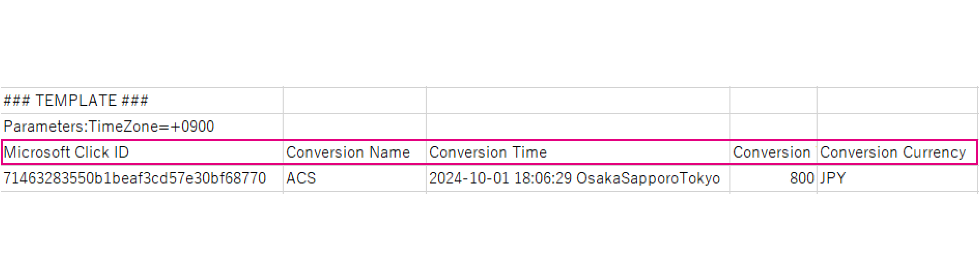Select the Parameters:TimeZone=+0900 cell
Screen dimensions: 980x280
click(x=142, y=126)
